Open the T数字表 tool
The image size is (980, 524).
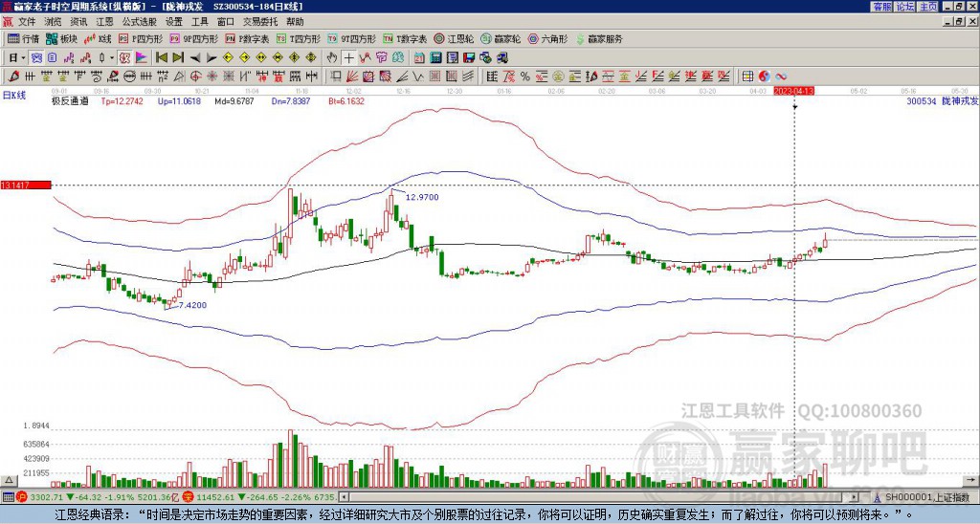point(405,38)
